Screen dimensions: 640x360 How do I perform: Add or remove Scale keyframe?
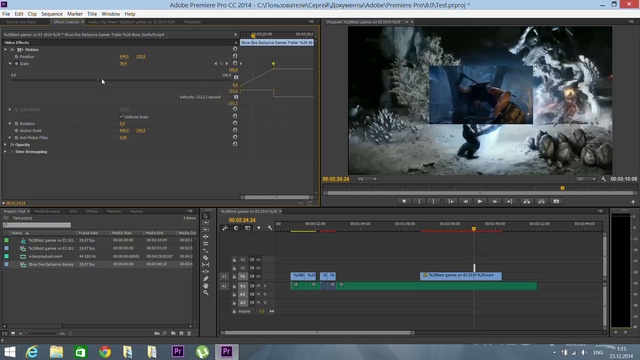[x=221, y=64]
